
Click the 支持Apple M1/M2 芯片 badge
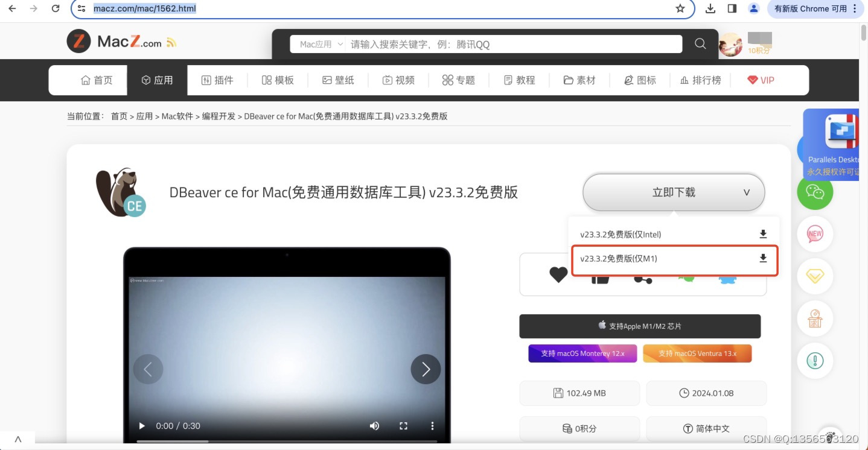pos(640,326)
